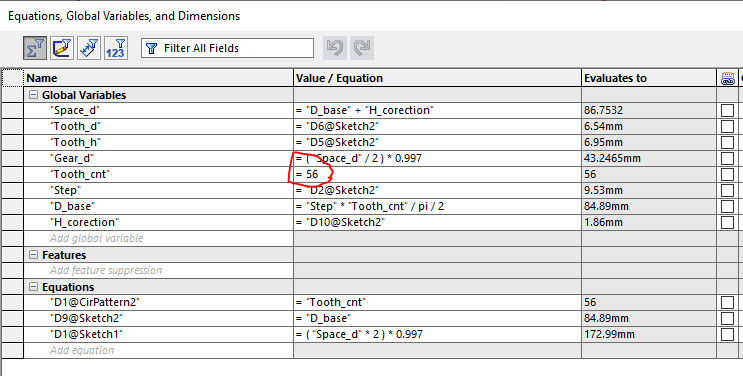This screenshot has height=376, width=743.
Task: Click the link column header icon
Action: tap(727, 78)
